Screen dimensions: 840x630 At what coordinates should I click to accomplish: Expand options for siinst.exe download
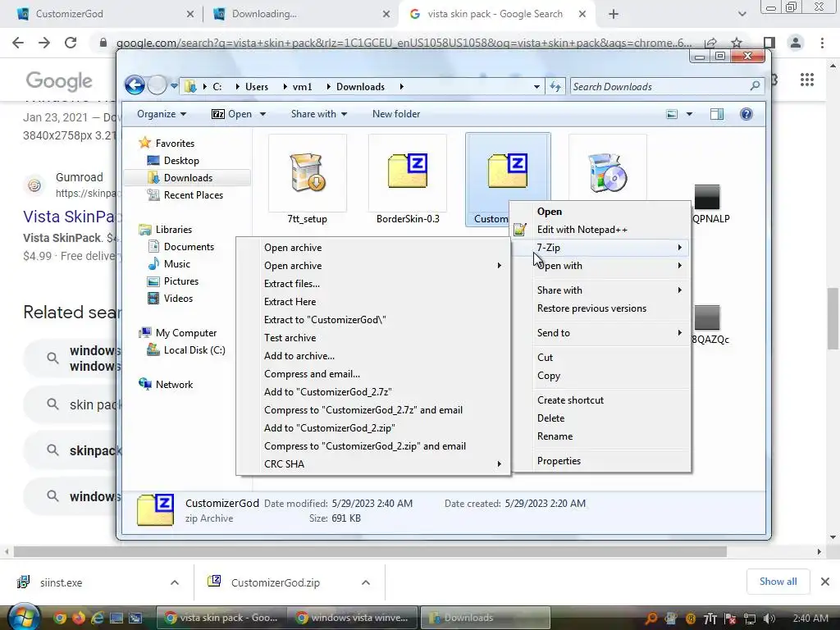175,582
